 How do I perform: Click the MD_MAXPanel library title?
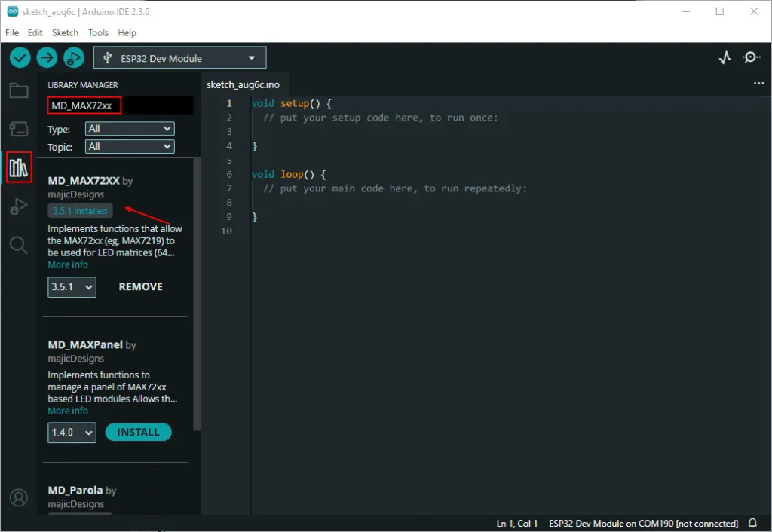[85, 345]
